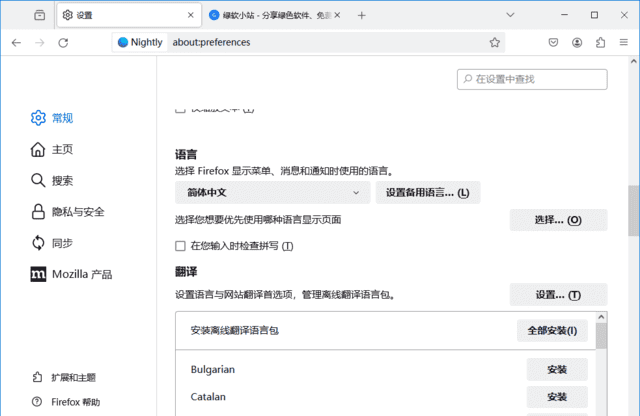Open the 同步 settings category

52,243
